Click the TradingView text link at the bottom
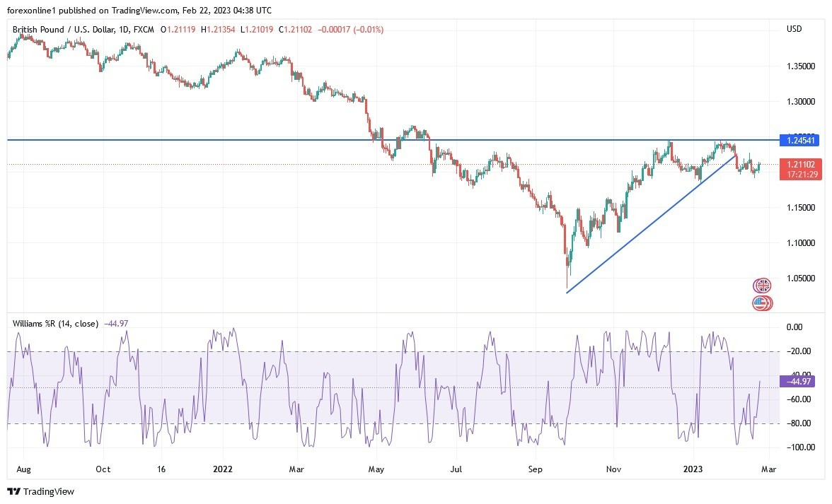The height and width of the screenshot is (504, 832). click(48, 489)
